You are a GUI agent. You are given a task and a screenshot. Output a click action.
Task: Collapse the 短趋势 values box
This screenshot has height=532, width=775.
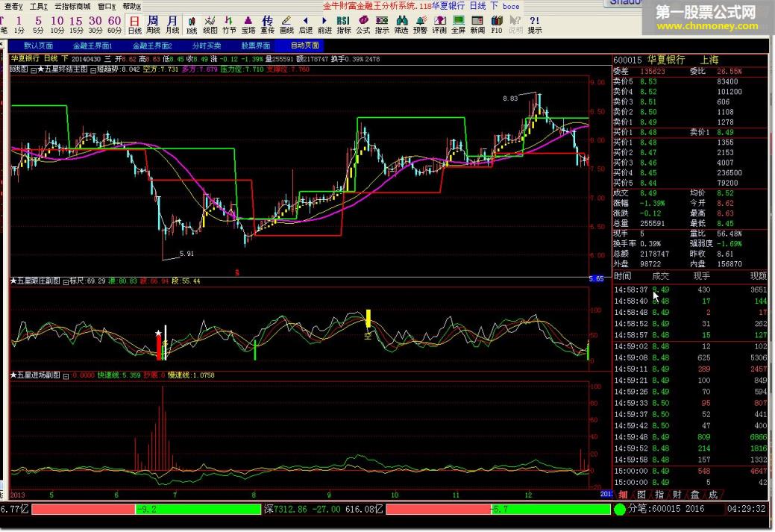(x=93, y=70)
